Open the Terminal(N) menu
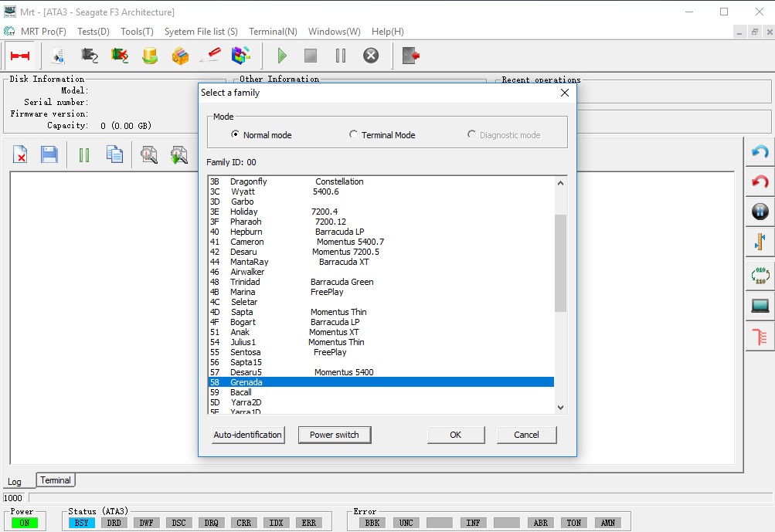The width and height of the screenshot is (775, 532). click(x=273, y=32)
